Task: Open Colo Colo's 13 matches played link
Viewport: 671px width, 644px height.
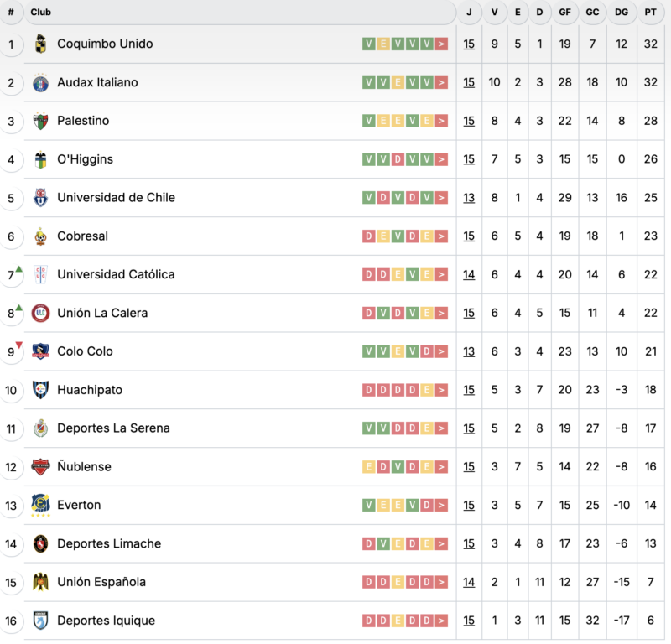Action: pyautogui.click(x=469, y=351)
